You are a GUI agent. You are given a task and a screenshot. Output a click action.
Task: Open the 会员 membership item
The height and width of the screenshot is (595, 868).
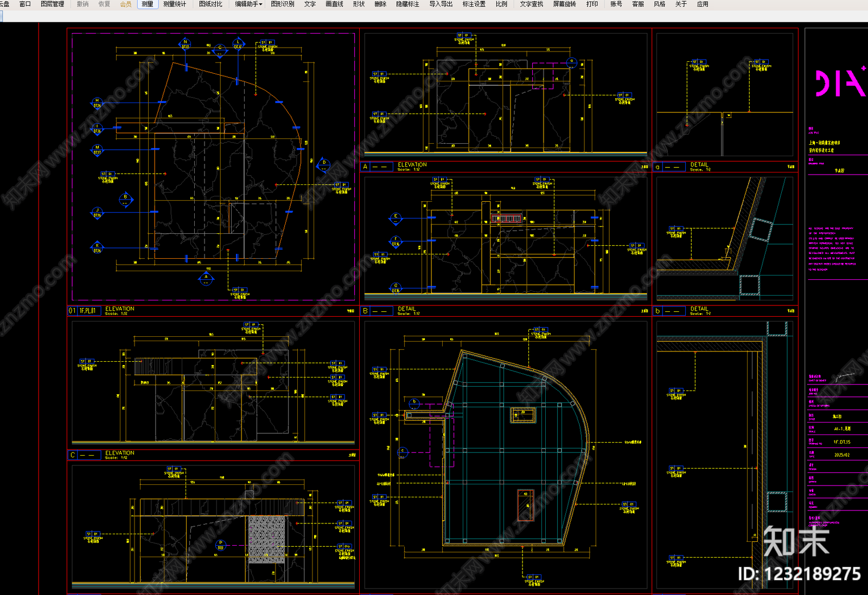(x=126, y=4)
